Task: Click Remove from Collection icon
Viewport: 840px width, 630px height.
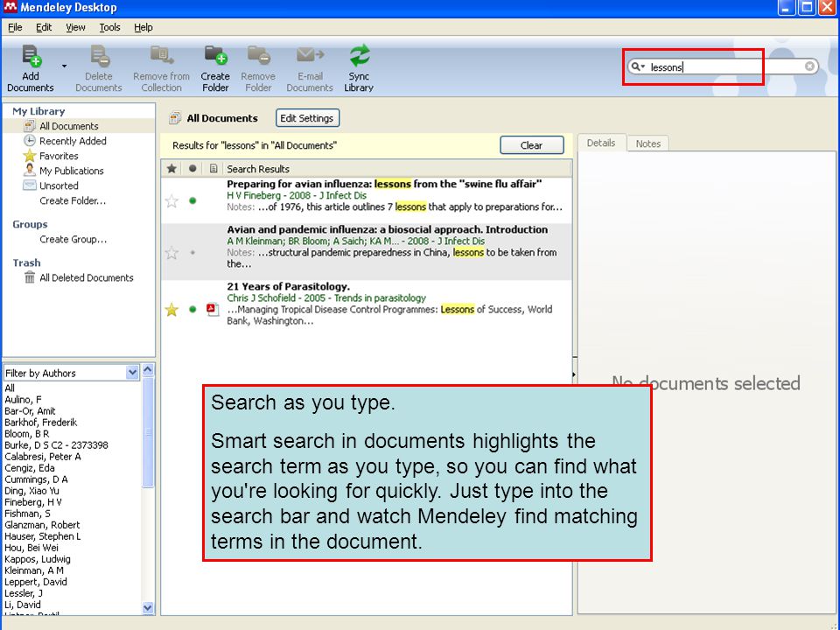Action: [x=161, y=55]
